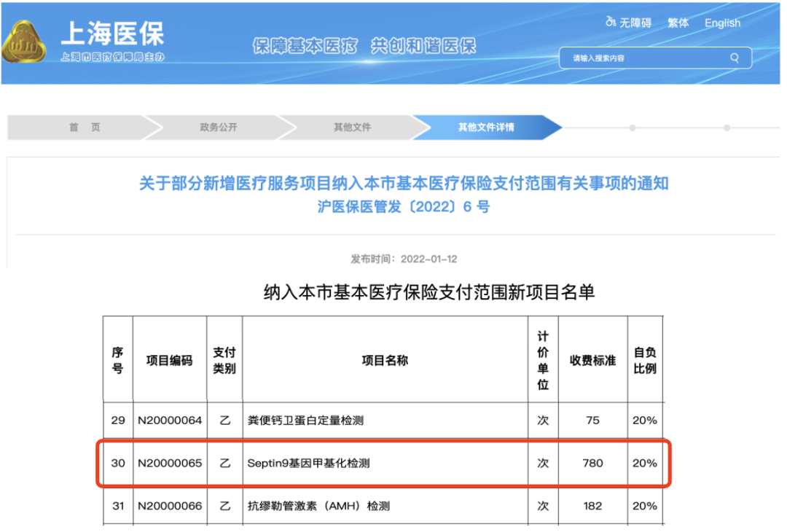787x532 pixels.
Task: Navigate to 其他文件 breadcrumb step
Action: click(353, 127)
